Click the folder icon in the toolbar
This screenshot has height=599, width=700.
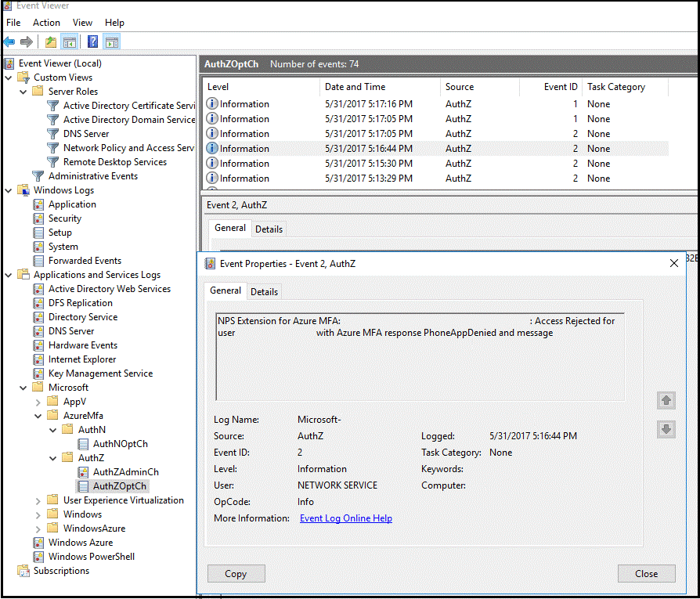50,41
